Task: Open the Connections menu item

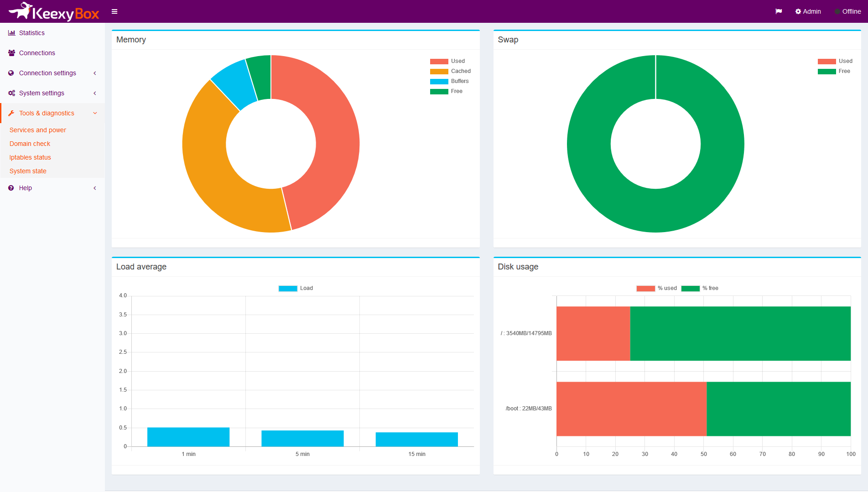Action: [x=52, y=53]
